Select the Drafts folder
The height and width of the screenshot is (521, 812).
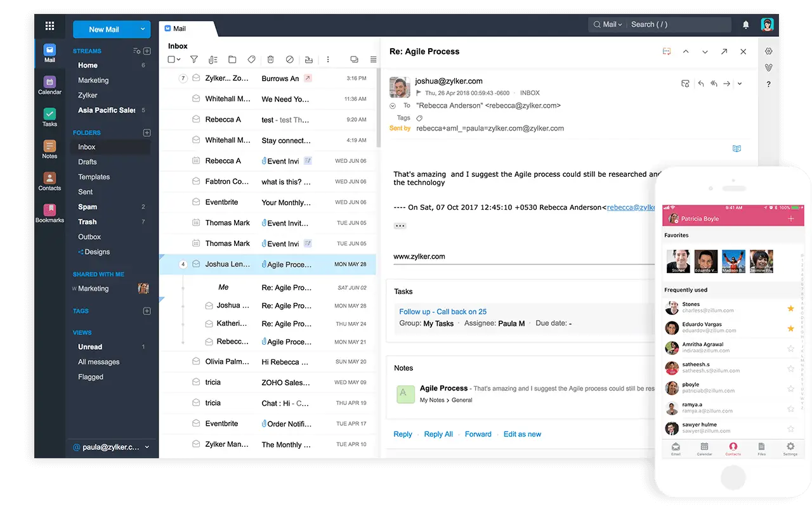pyautogui.click(x=88, y=162)
